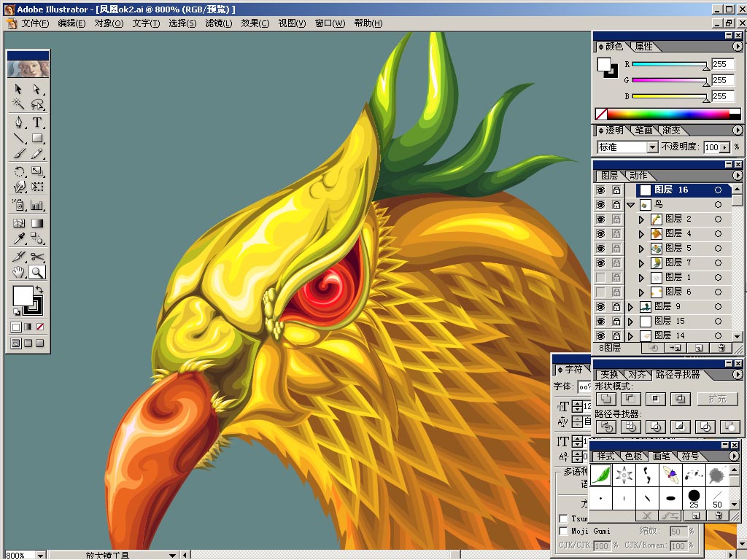Click the Divide pathfinder button
Screen dimensions: 747x560
[606, 427]
